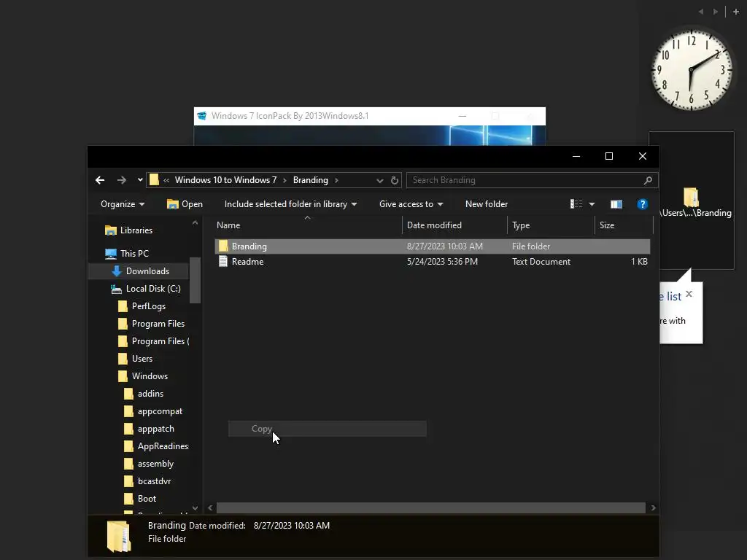This screenshot has height=560, width=747.
Task: Open the Organize menu
Action: click(x=123, y=204)
